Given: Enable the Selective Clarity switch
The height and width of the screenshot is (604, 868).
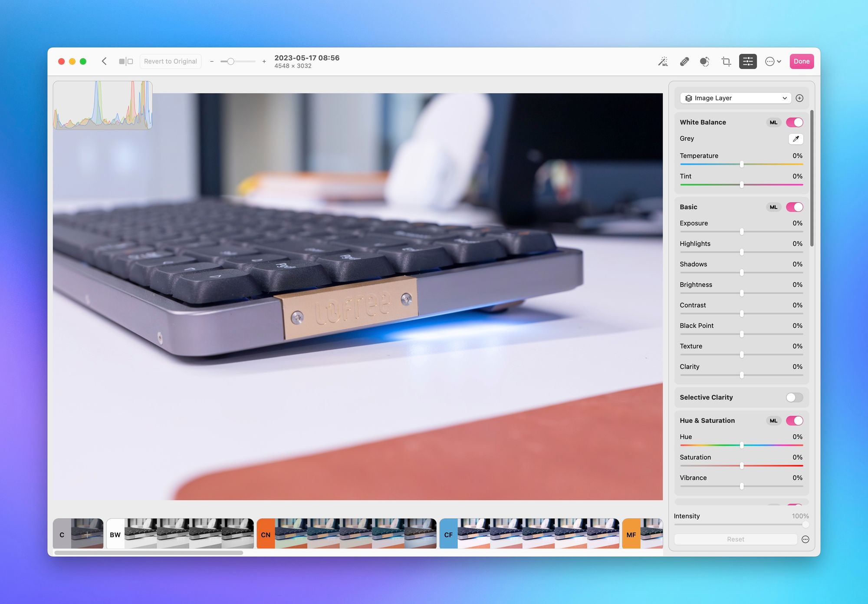Looking at the screenshot, I should click(794, 397).
